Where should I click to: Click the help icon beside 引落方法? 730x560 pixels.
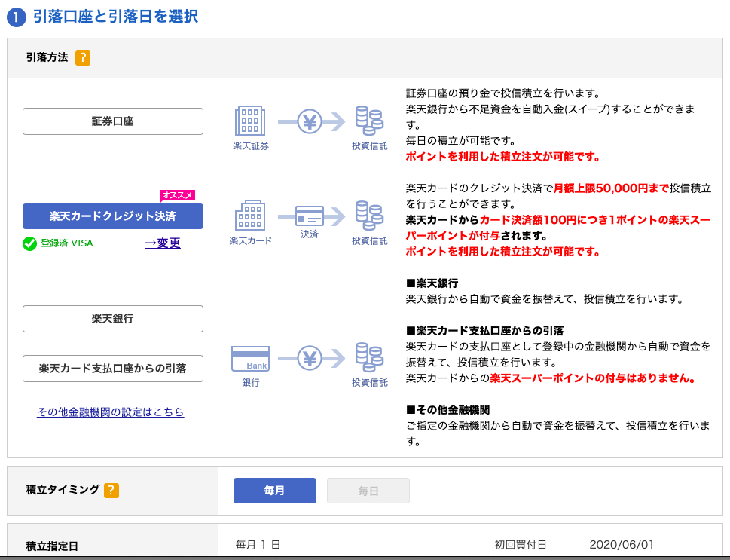click(83, 58)
